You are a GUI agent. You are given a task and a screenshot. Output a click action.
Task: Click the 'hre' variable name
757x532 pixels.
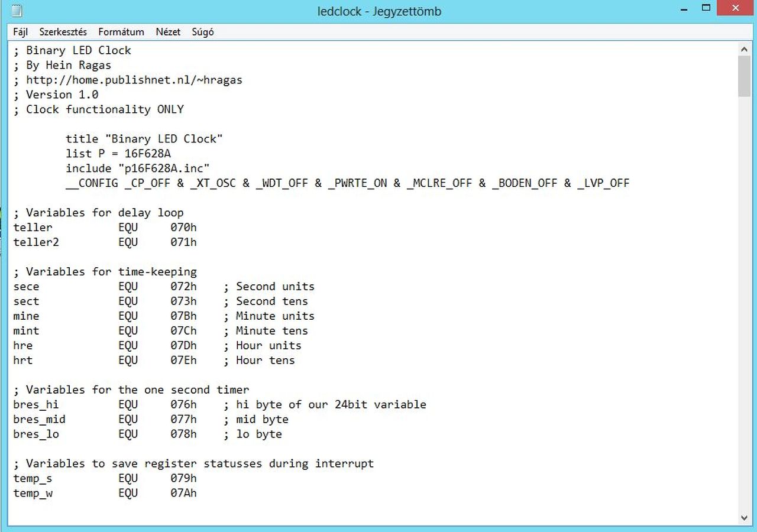(23, 346)
